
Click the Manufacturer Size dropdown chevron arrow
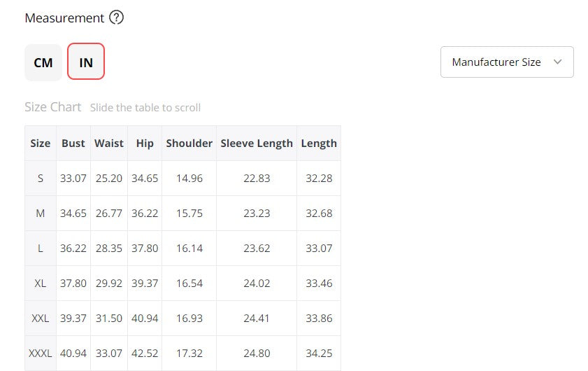tap(557, 62)
